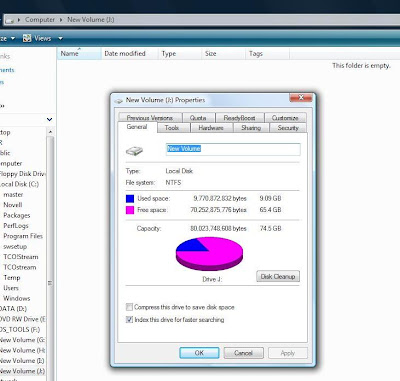Click the Size column header
Screen dimensions: 400x381
(223, 54)
